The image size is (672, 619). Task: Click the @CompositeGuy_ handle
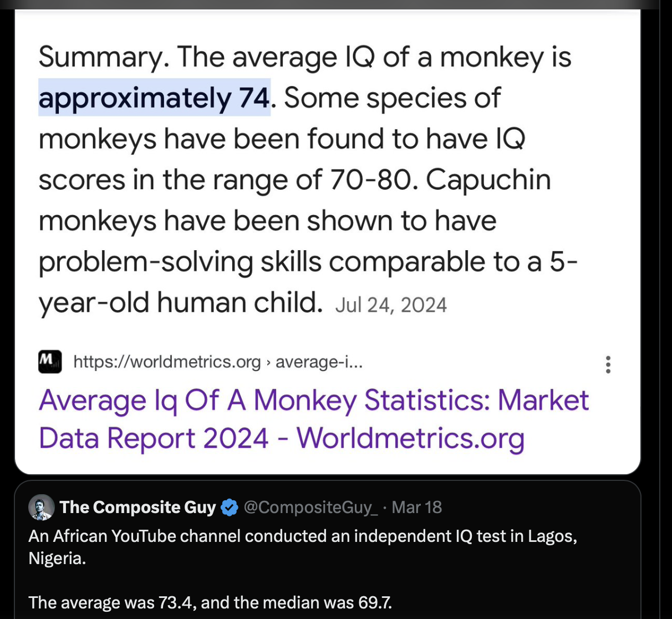click(310, 508)
